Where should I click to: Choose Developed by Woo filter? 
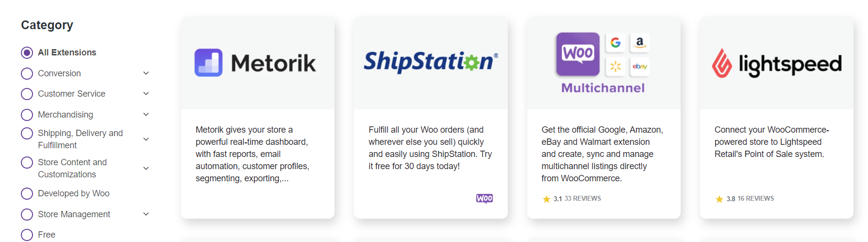click(27, 193)
